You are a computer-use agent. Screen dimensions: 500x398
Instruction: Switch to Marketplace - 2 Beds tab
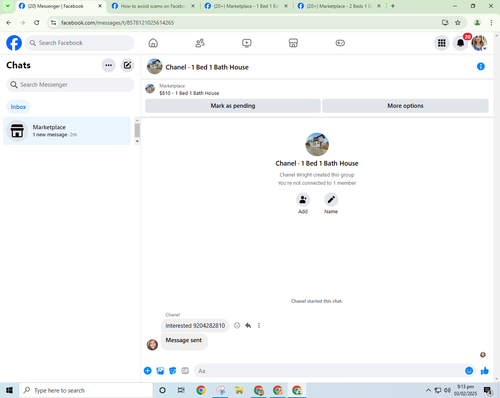[339, 6]
